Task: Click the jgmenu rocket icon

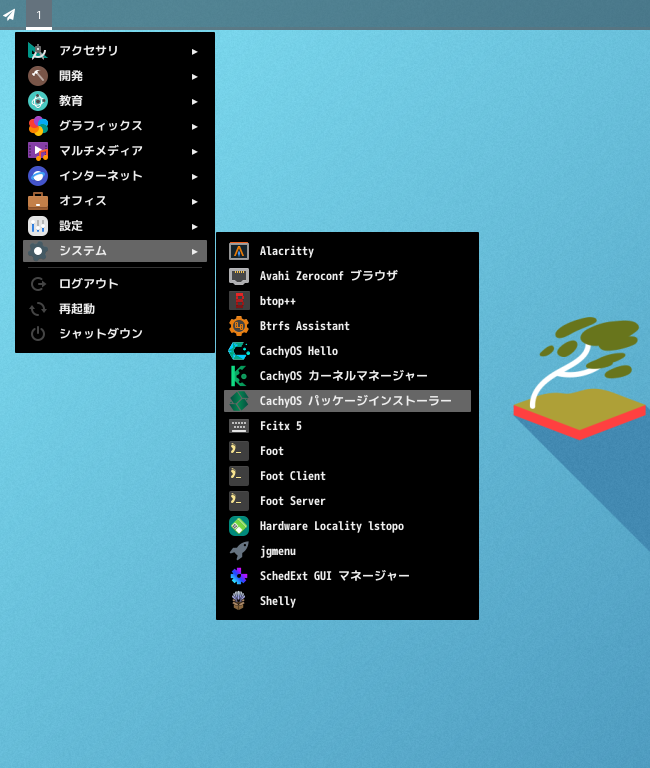Action: 239,551
